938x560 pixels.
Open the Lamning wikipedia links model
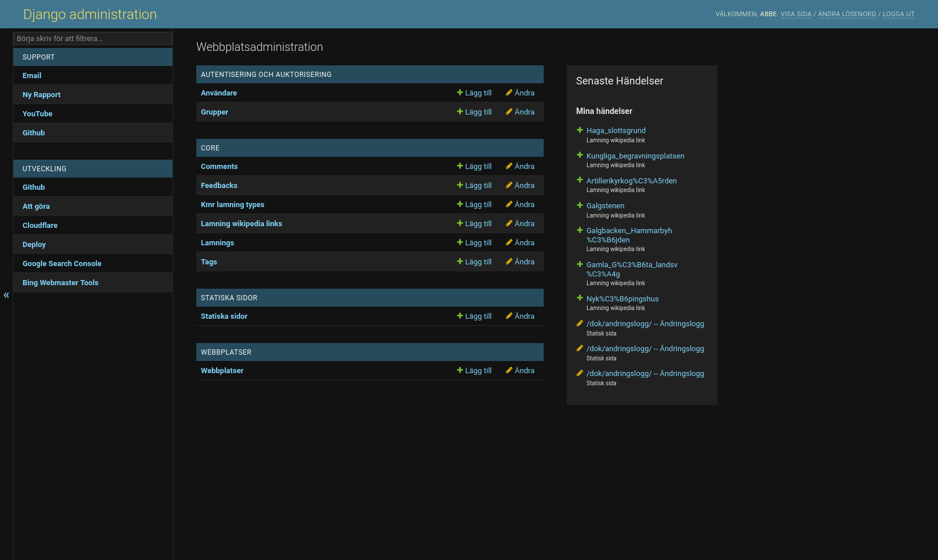click(241, 223)
